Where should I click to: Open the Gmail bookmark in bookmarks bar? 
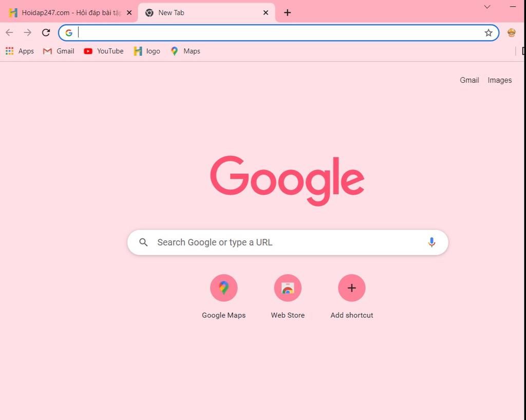coord(59,51)
